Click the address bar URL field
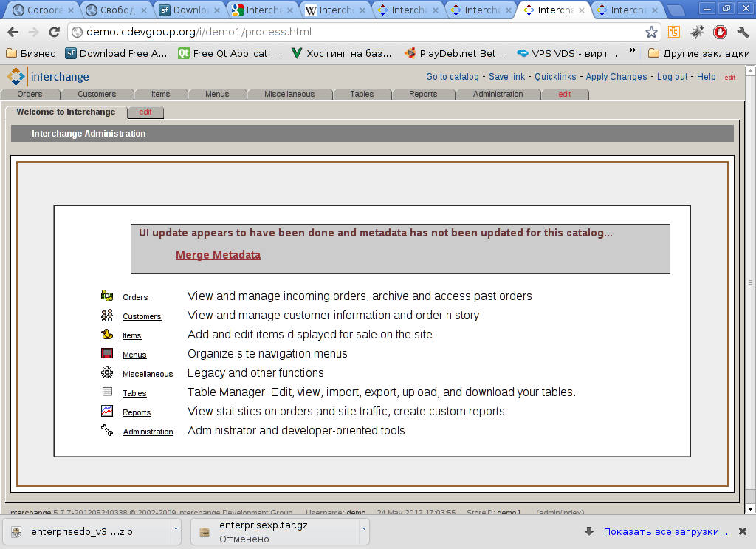Screen dimensions: 756x549 click(x=354, y=32)
